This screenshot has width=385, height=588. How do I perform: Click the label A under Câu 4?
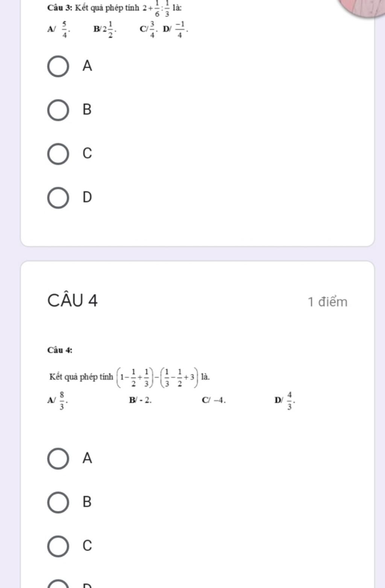87,458
